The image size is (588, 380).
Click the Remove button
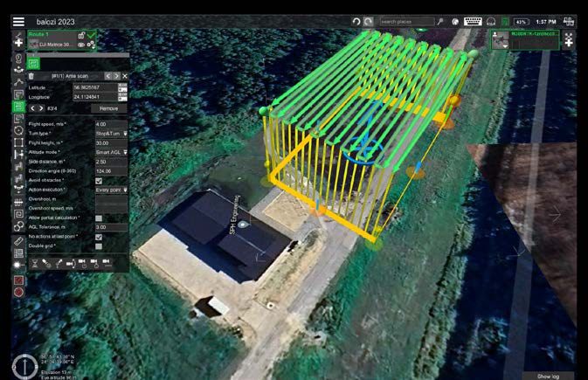point(109,108)
